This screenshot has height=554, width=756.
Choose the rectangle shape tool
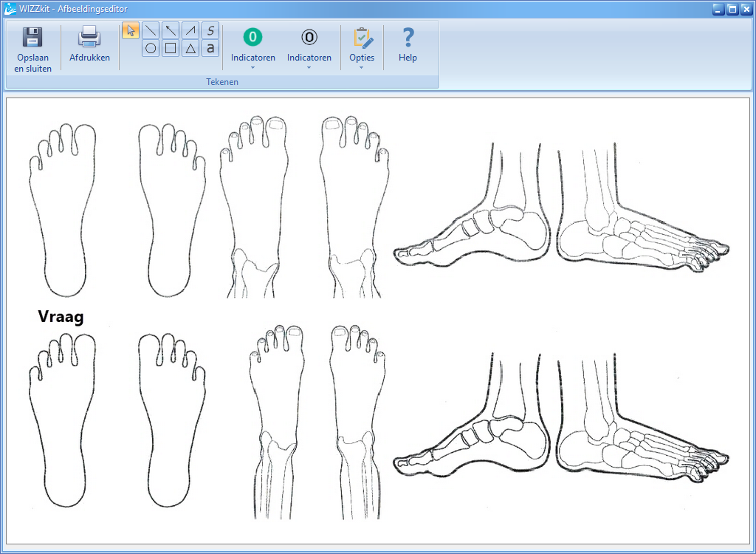171,49
